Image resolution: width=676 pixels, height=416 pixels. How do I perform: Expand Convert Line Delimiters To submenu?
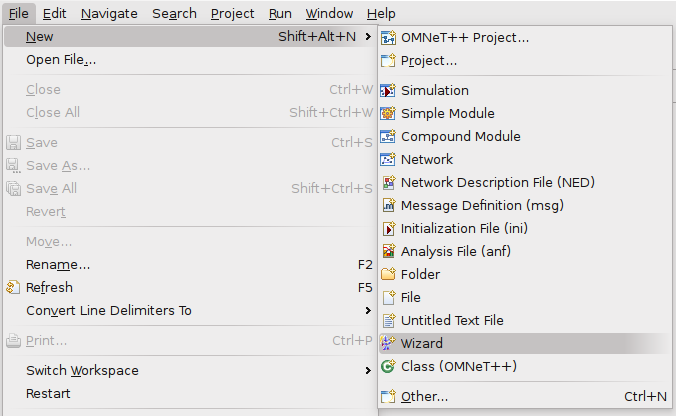[x=368, y=310]
